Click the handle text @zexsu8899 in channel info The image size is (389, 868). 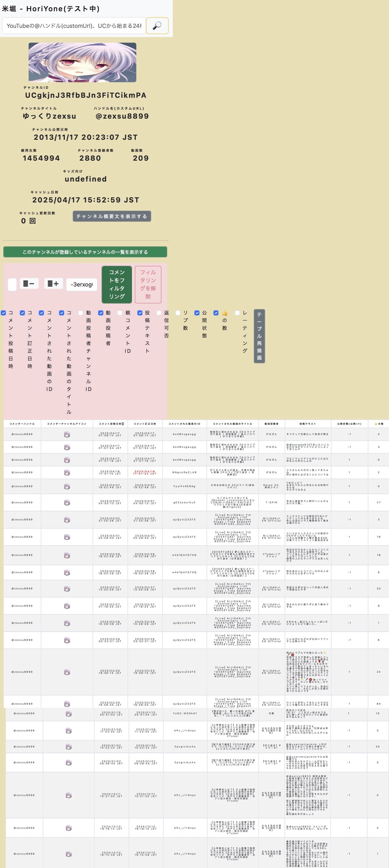click(122, 116)
